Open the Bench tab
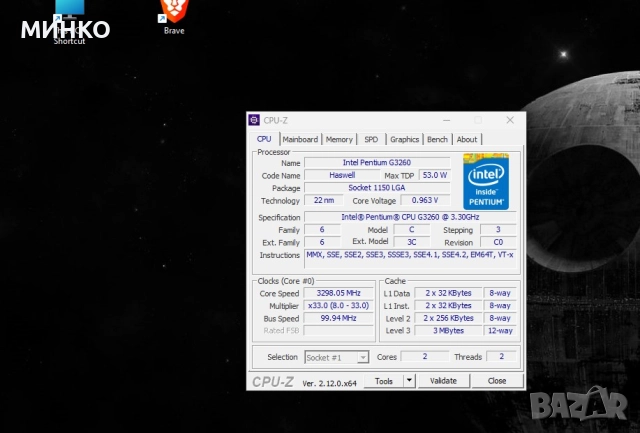The height and width of the screenshot is (433, 640). tap(437, 139)
